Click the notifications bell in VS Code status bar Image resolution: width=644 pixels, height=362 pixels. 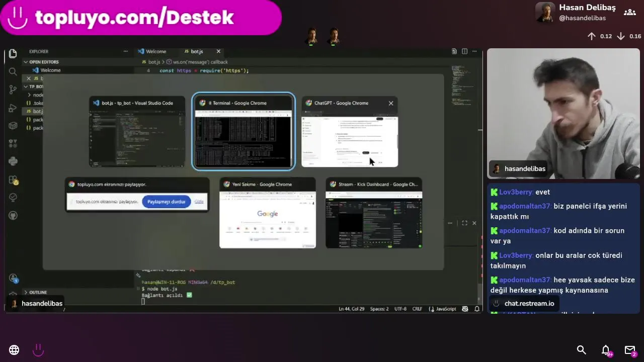[476, 309]
